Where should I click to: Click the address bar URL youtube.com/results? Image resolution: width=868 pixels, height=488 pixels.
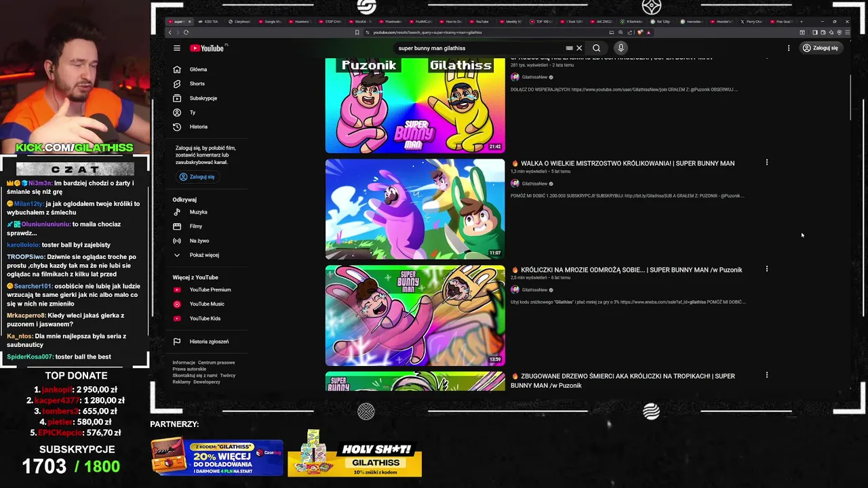point(427,32)
